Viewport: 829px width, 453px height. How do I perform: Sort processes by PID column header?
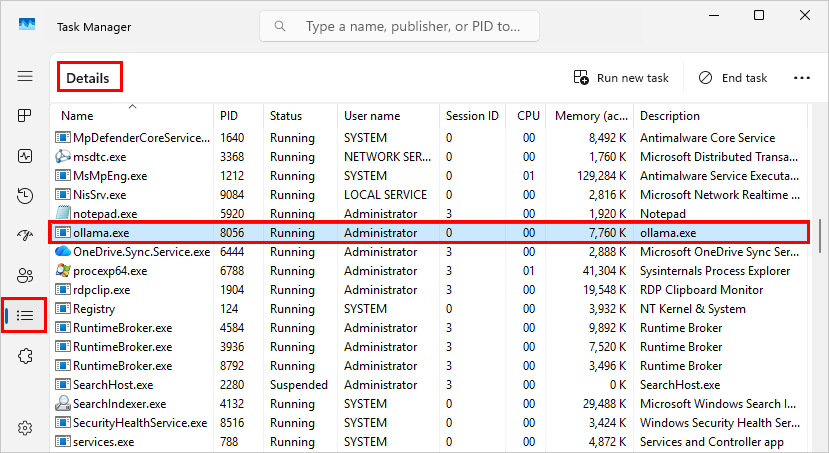[x=229, y=116]
